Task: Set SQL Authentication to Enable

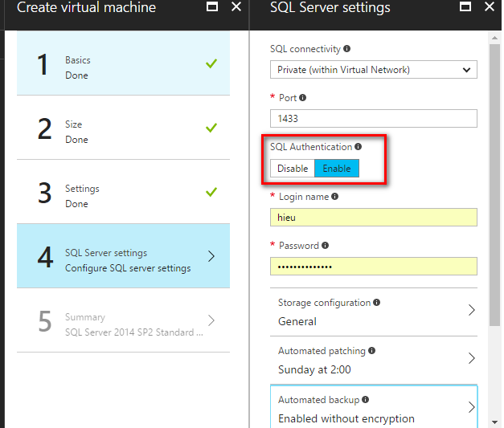Action: click(x=337, y=169)
